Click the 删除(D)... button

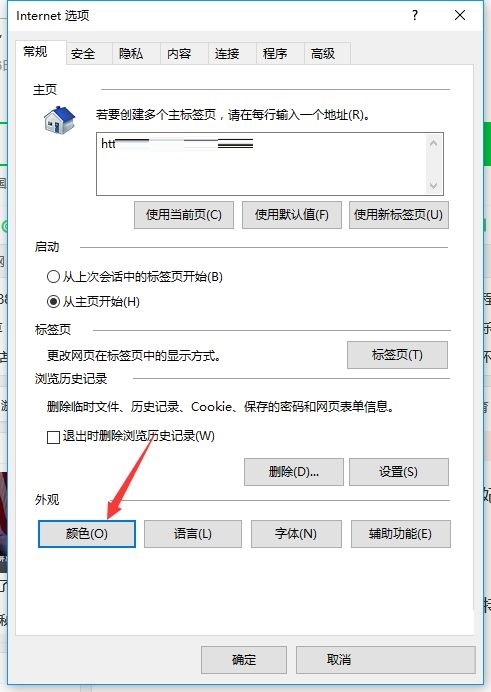pyautogui.click(x=293, y=472)
